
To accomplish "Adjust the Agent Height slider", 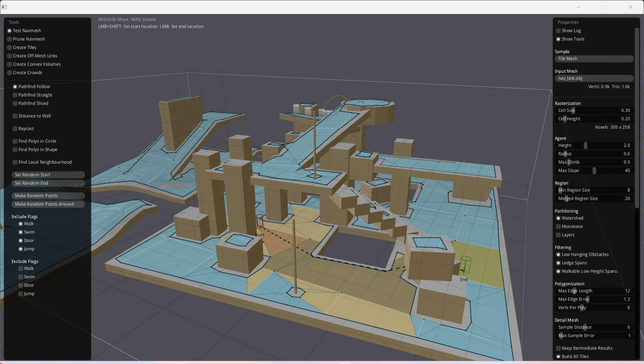I will point(594,145).
